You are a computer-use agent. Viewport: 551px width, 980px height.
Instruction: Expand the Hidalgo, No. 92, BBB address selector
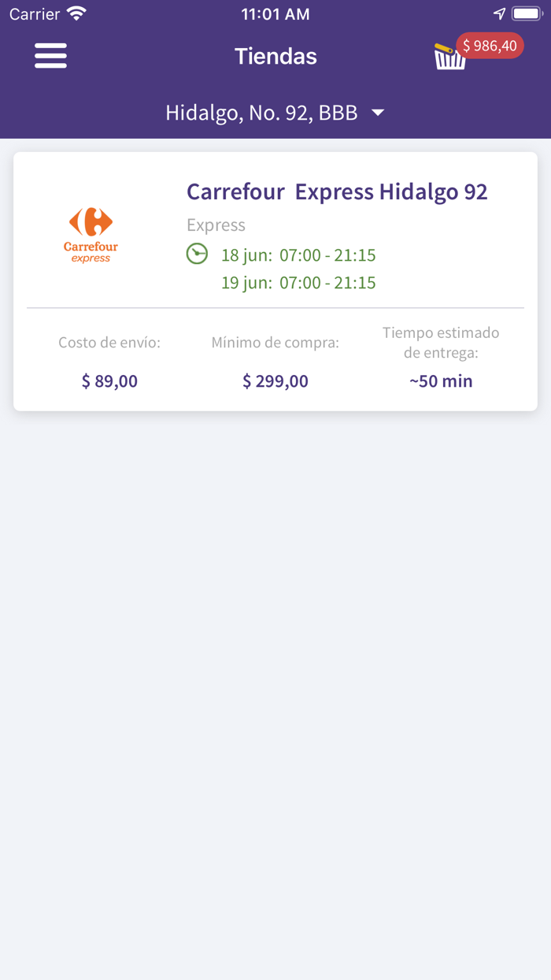(x=261, y=113)
